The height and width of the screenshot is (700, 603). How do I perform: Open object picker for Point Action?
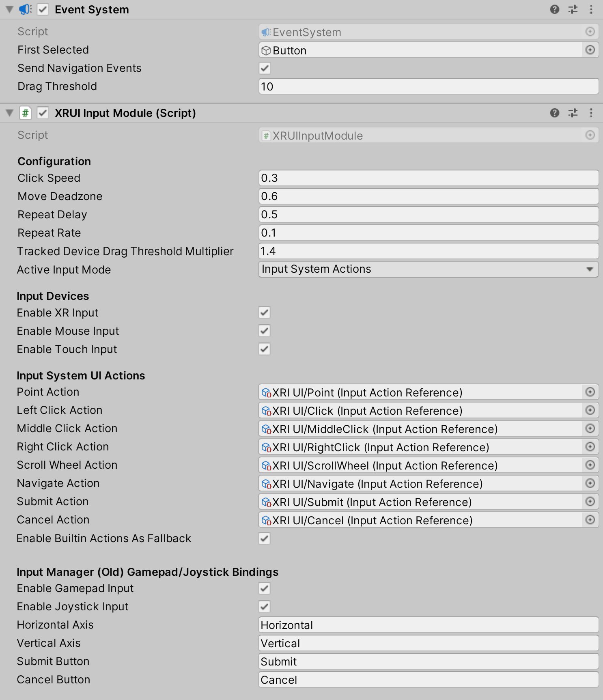[x=590, y=392]
